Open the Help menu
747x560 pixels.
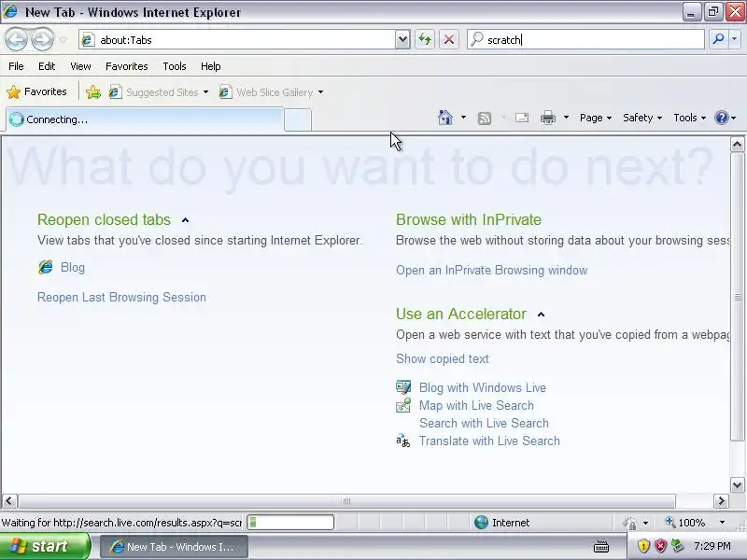[x=211, y=66]
